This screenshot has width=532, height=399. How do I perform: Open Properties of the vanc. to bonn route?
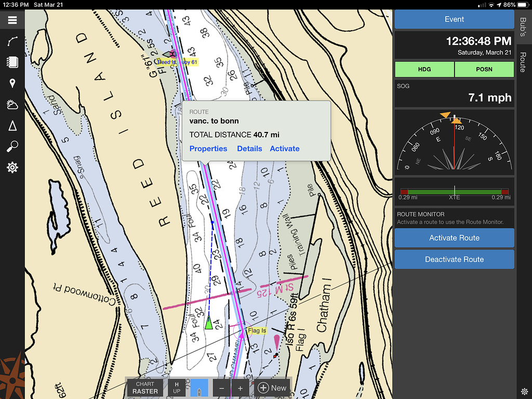click(x=208, y=149)
